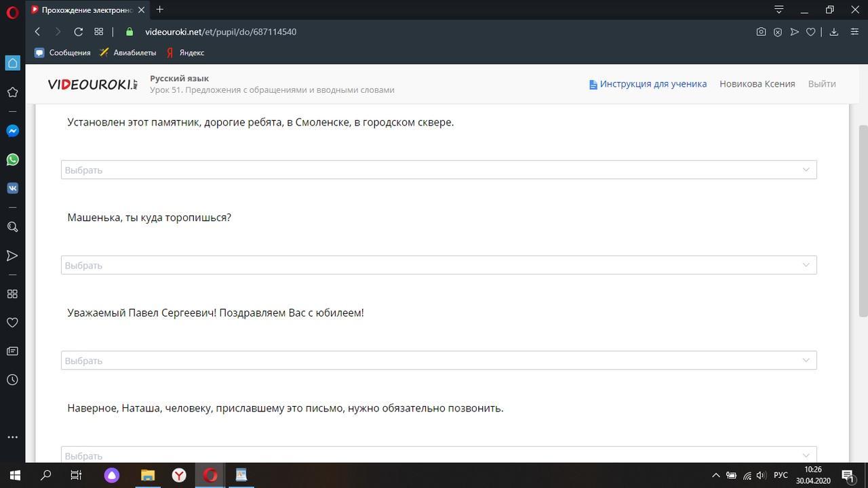868x488 pixels.
Task: Expand dropdown under Павел Сергеевич sentence
Action: point(439,360)
